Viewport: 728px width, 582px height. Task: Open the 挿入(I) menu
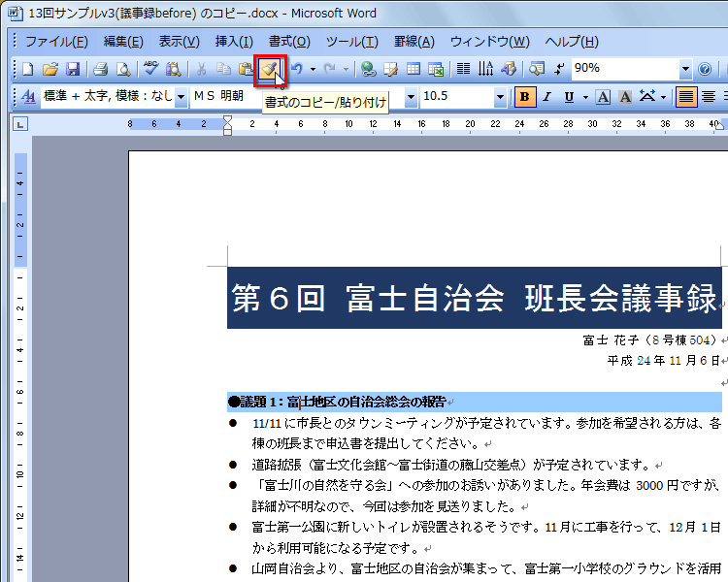click(234, 42)
